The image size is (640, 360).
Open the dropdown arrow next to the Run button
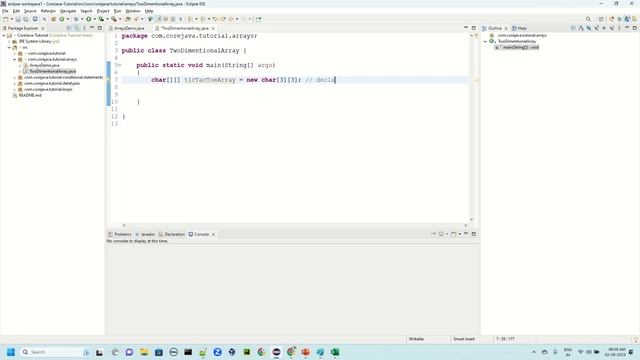pos(94,19)
